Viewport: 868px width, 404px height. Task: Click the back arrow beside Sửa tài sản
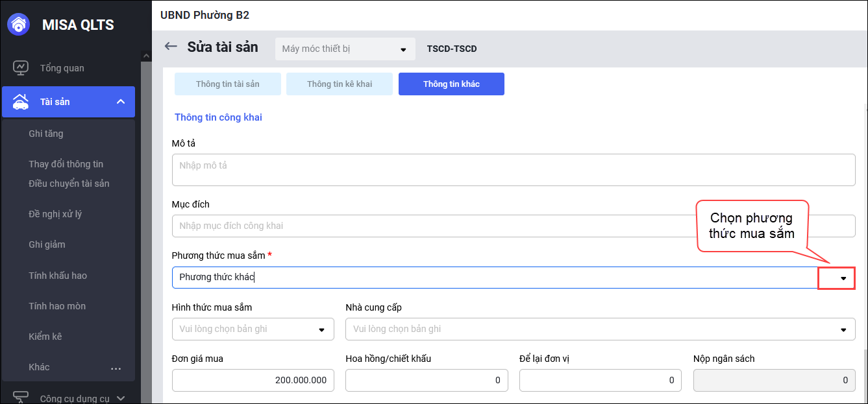(x=171, y=47)
